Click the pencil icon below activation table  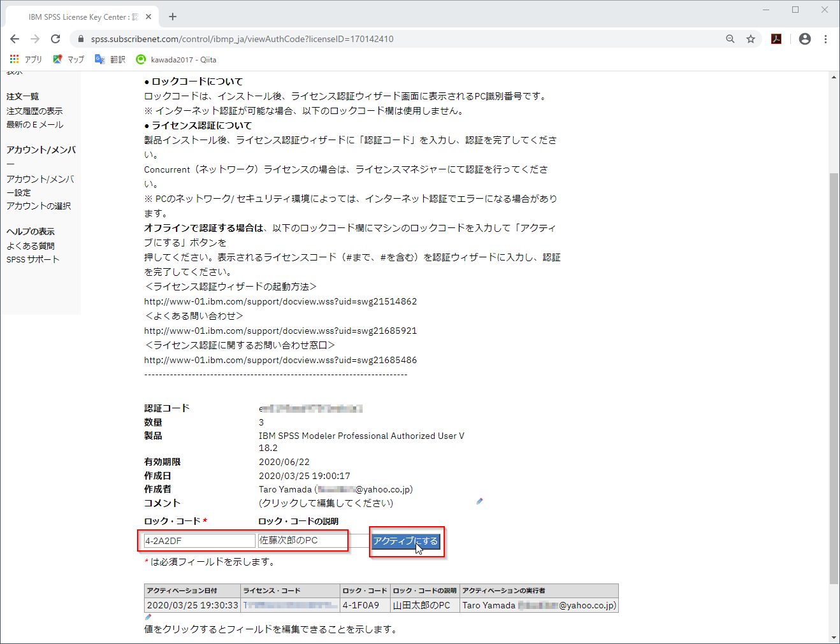pyautogui.click(x=148, y=617)
